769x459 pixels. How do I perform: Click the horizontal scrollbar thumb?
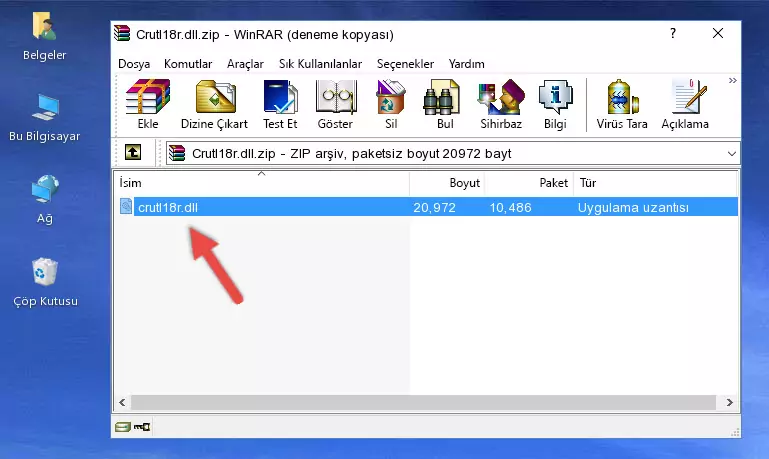point(423,403)
